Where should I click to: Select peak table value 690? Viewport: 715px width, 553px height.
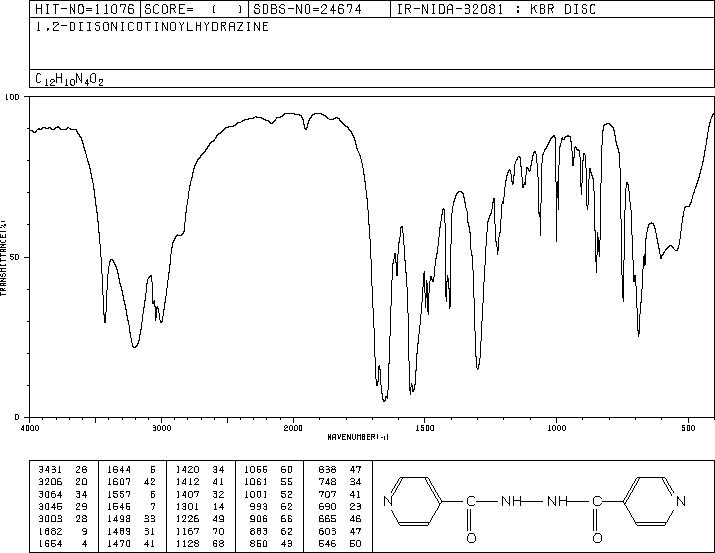327,506
